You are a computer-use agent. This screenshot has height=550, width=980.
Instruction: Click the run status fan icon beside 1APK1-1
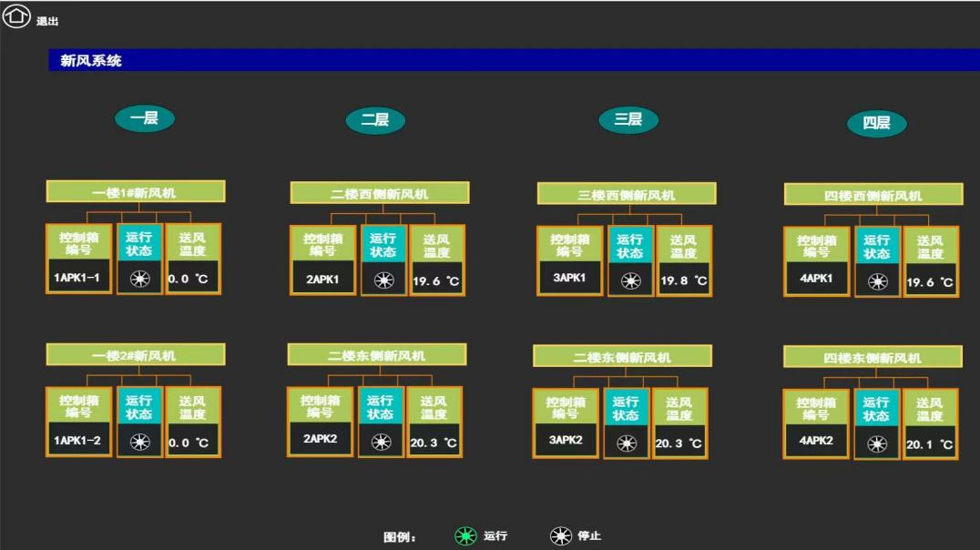[x=139, y=280]
